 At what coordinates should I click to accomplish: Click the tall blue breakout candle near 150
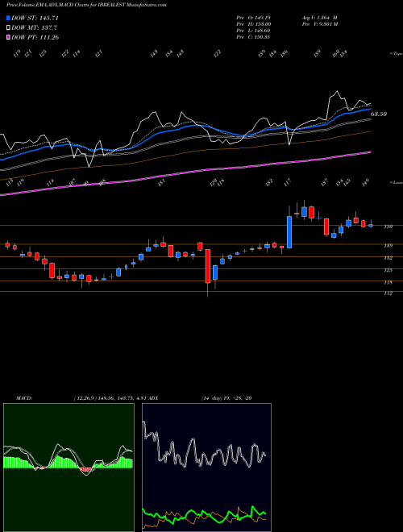click(289, 232)
